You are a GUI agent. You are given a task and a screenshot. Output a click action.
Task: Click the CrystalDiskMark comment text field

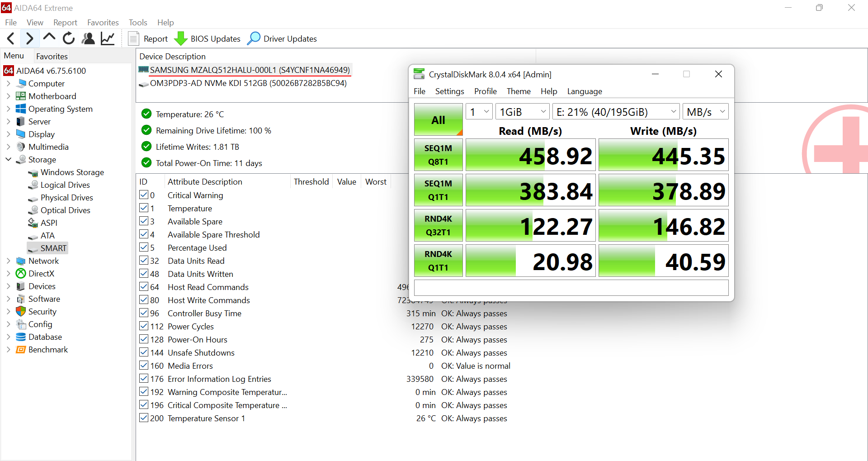[571, 288]
